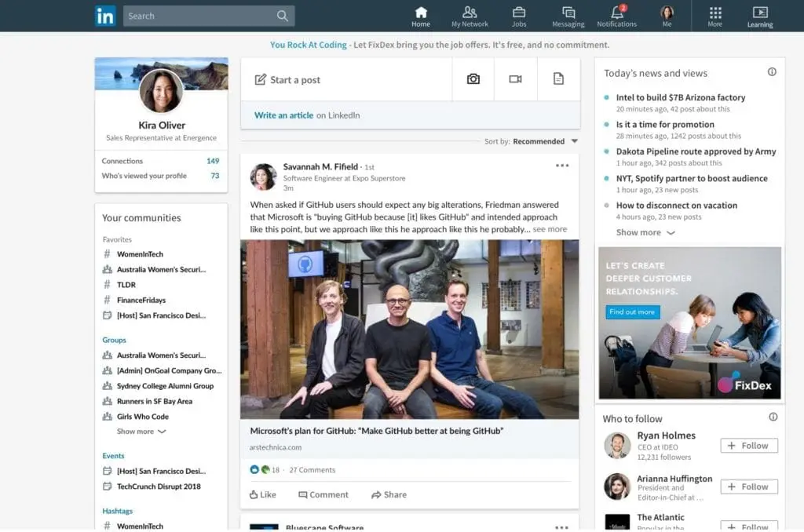
Task: Open Girls Who Code group
Action: 143,417
